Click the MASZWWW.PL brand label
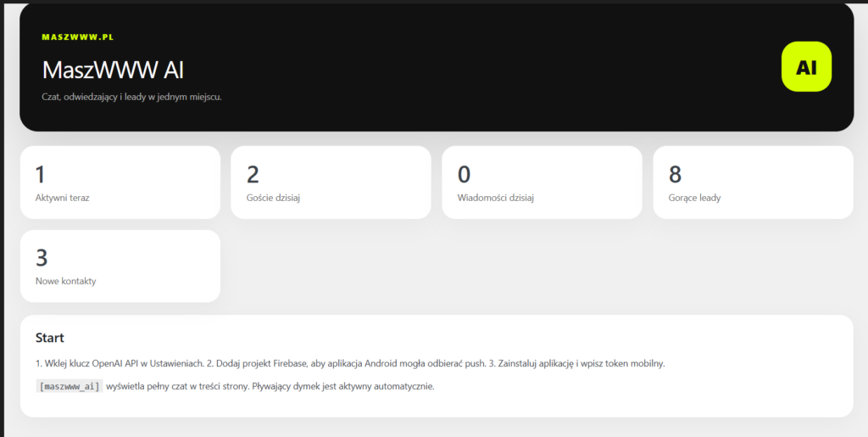This screenshot has width=868, height=437. [x=77, y=37]
